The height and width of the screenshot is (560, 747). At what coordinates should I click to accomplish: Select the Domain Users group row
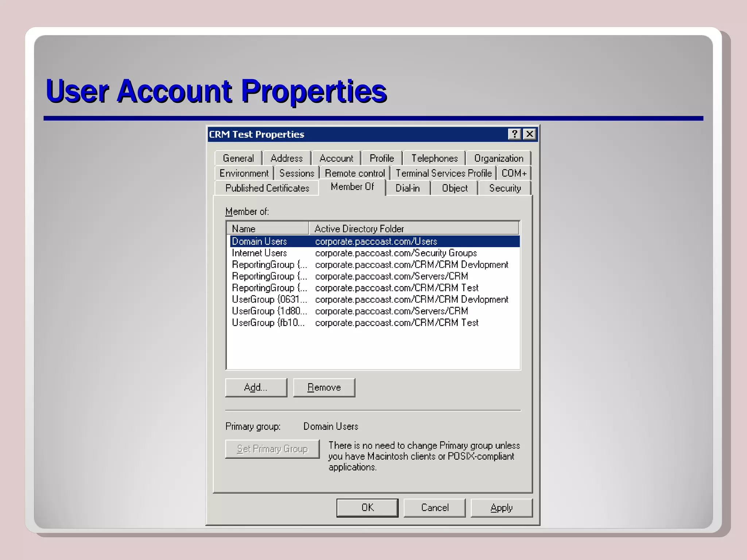[x=375, y=241]
